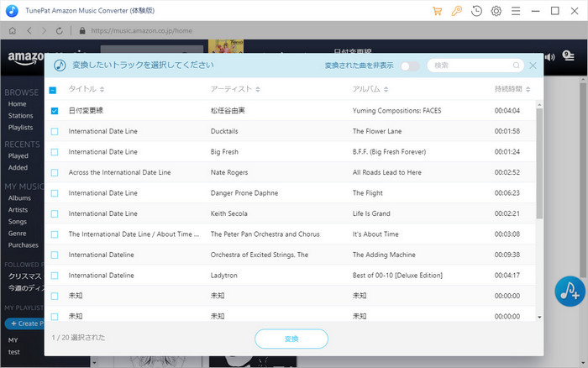Viewport: 588px width, 368px height.
Task: Open Played under Recents
Action: tap(18, 155)
